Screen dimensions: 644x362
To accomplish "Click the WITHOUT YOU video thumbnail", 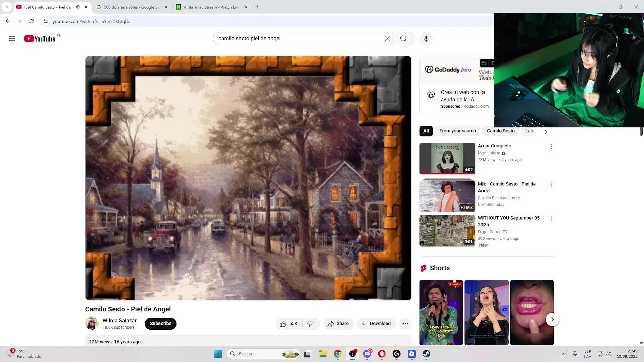I will [x=447, y=231].
